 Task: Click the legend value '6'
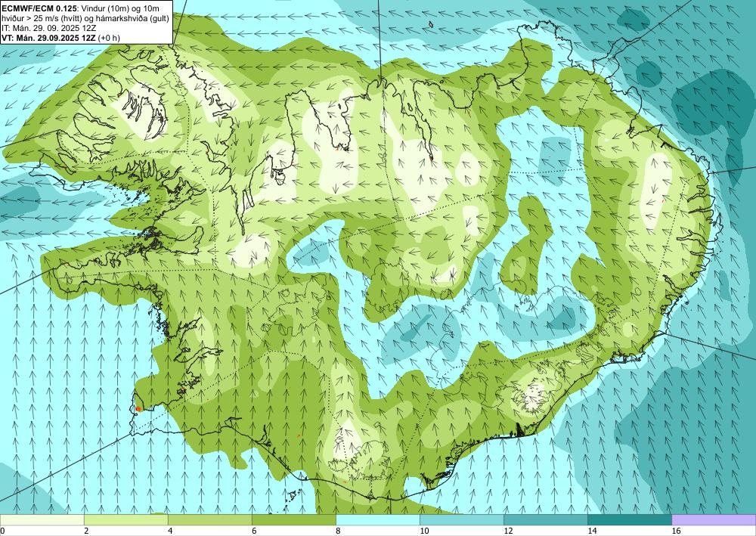253,531
